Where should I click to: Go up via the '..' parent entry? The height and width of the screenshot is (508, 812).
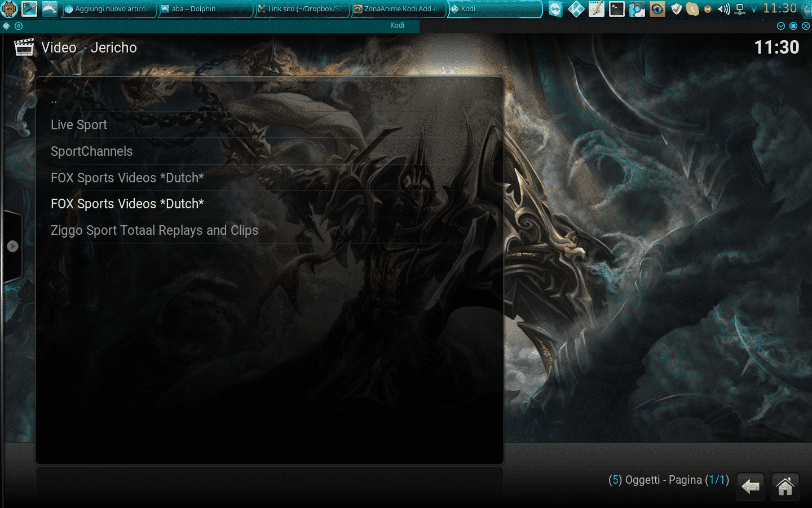(x=269, y=99)
